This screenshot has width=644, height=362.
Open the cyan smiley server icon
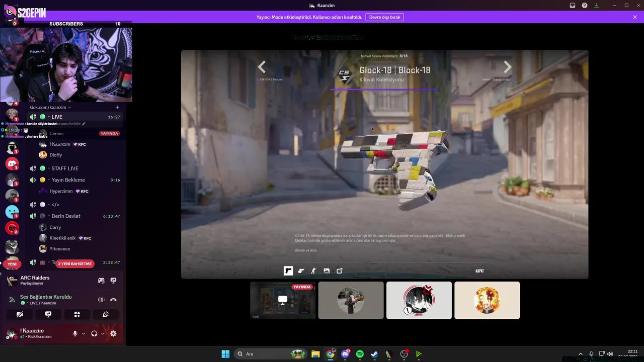[x=12, y=212]
